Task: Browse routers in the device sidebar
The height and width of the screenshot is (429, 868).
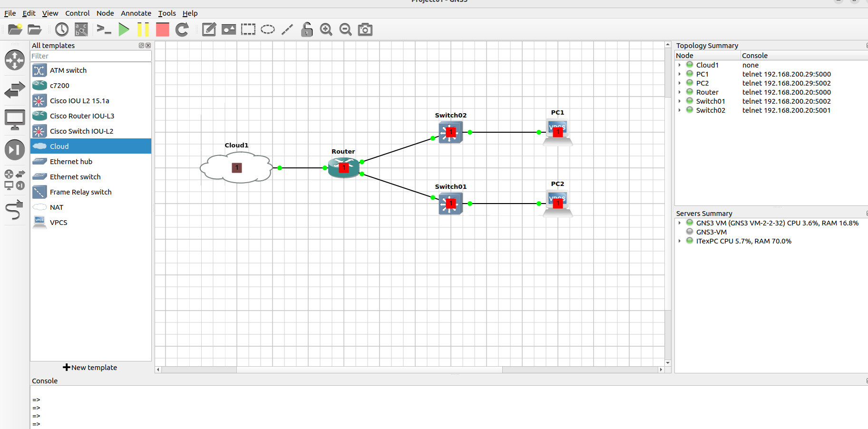Action: coord(14,60)
